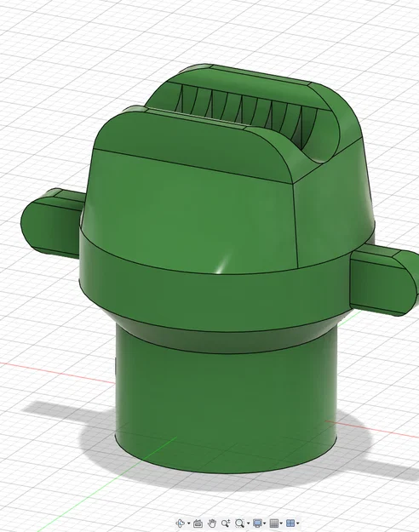Expand the Display Settings dropdown arrow

point(265,523)
